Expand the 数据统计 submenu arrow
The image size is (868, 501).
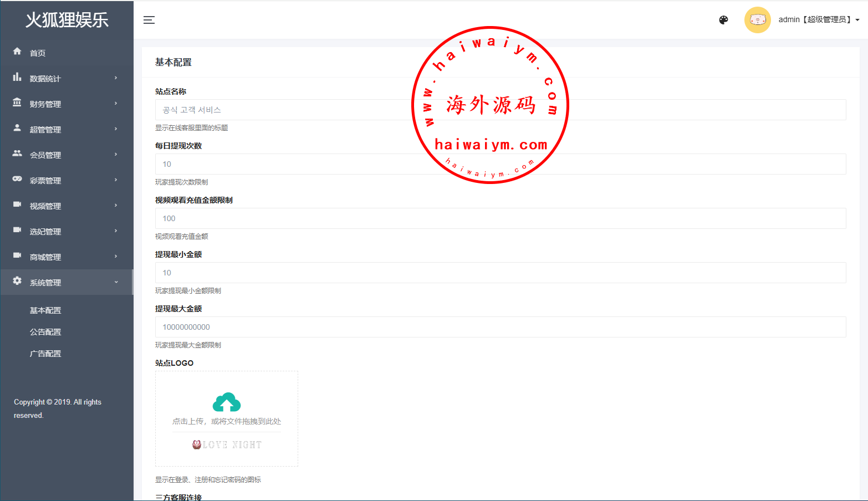(x=116, y=78)
